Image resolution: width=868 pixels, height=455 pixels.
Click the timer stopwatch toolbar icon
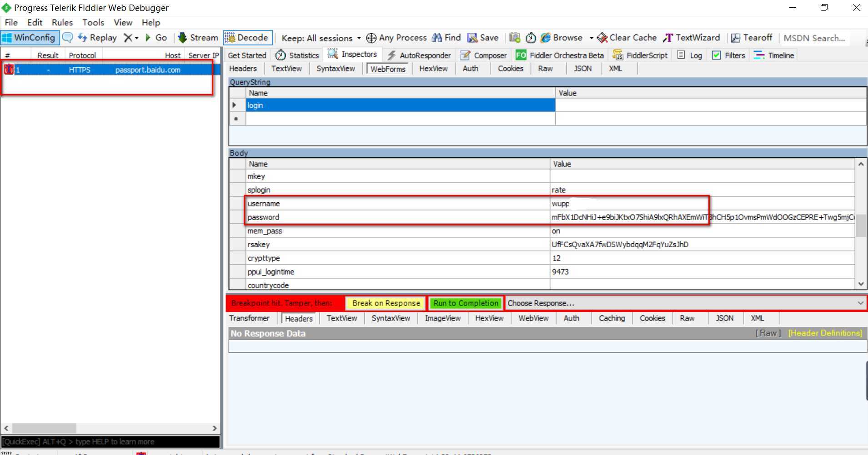[x=531, y=38]
